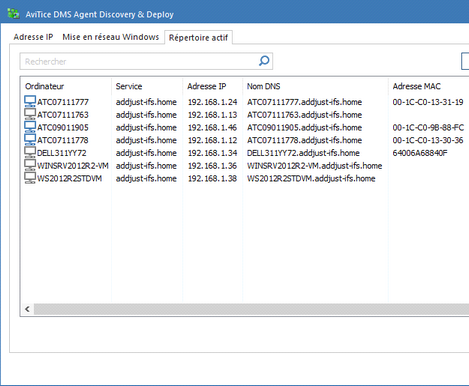Click DNS name ATC07111778.addjust-ifs.home

pyautogui.click(x=304, y=140)
